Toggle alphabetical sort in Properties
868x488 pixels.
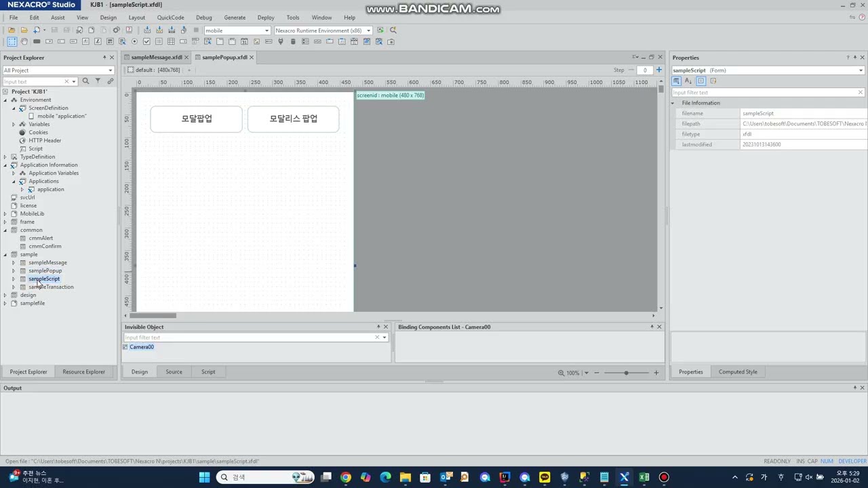point(688,81)
